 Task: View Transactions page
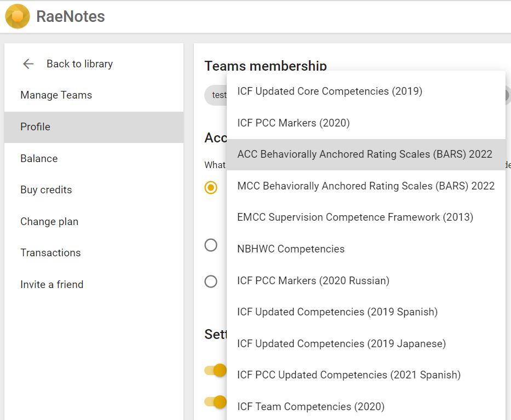coord(94,253)
